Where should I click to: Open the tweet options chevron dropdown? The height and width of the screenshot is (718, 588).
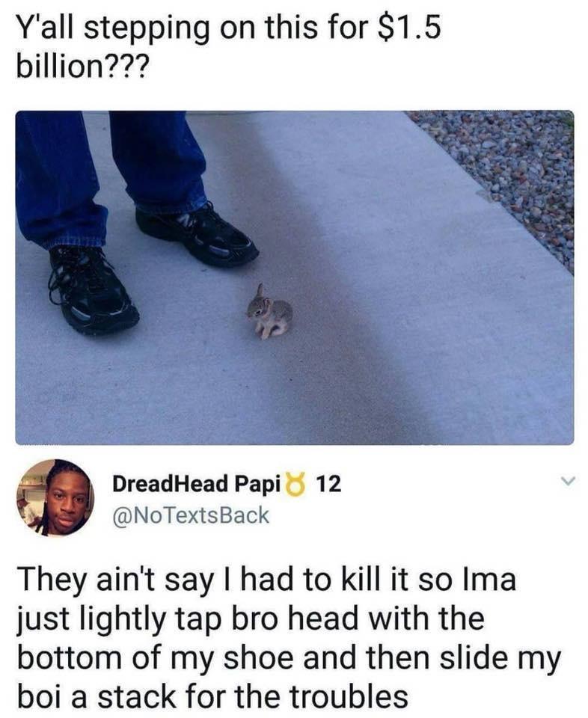pyautogui.click(x=567, y=481)
